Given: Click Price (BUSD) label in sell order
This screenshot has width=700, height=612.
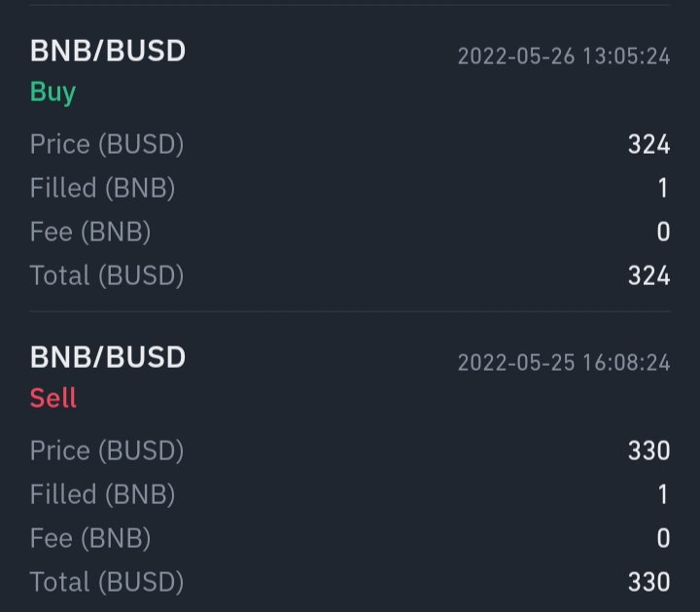Looking at the screenshot, I should click(107, 450).
